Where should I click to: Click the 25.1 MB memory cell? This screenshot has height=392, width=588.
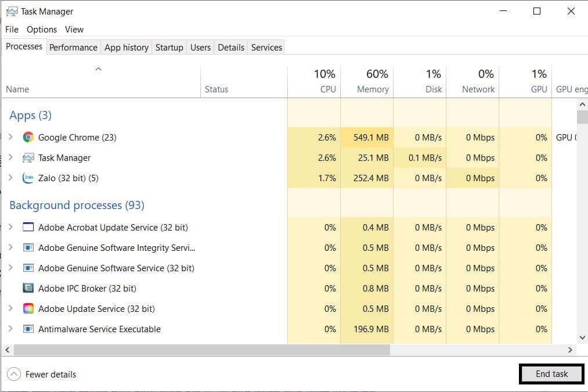coord(367,158)
